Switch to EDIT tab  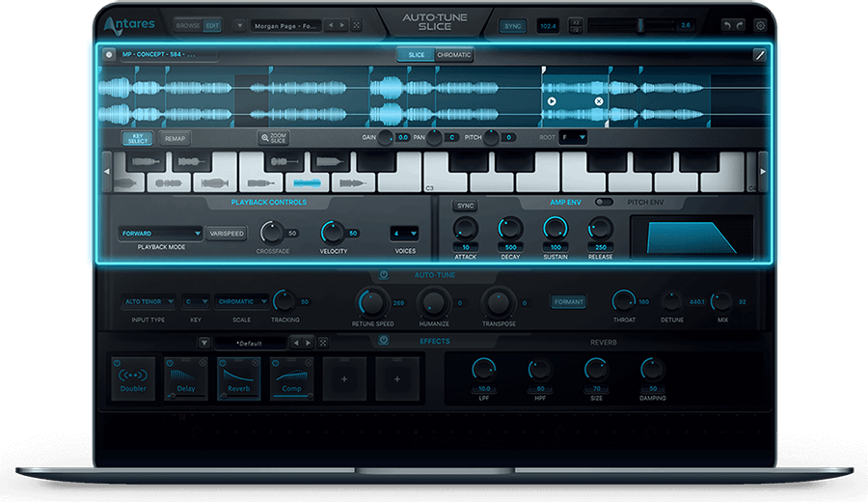[x=212, y=25]
